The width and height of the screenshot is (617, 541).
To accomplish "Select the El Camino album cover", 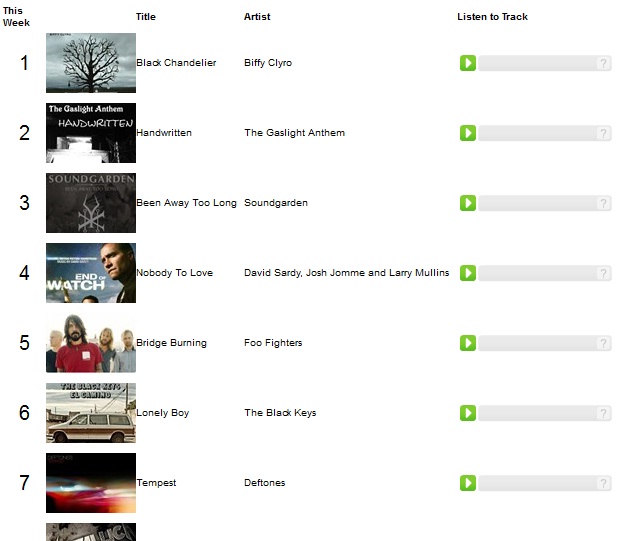I will pyautogui.click(x=91, y=413).
